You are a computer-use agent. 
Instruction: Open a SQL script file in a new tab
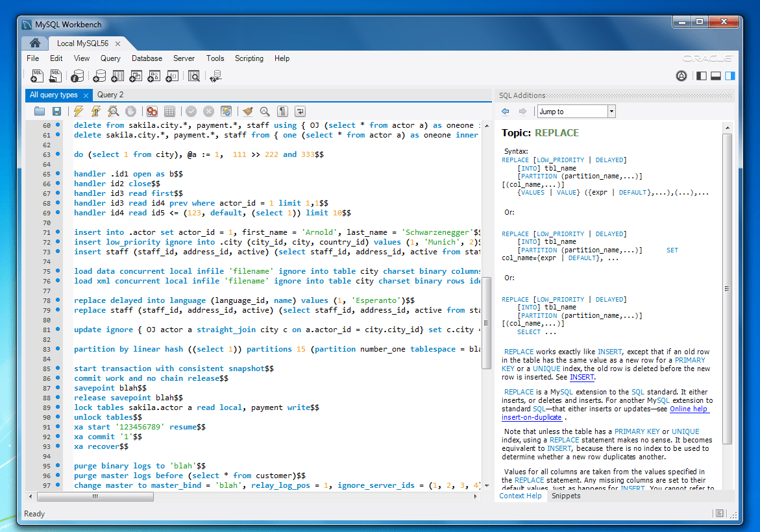point(55,75)
